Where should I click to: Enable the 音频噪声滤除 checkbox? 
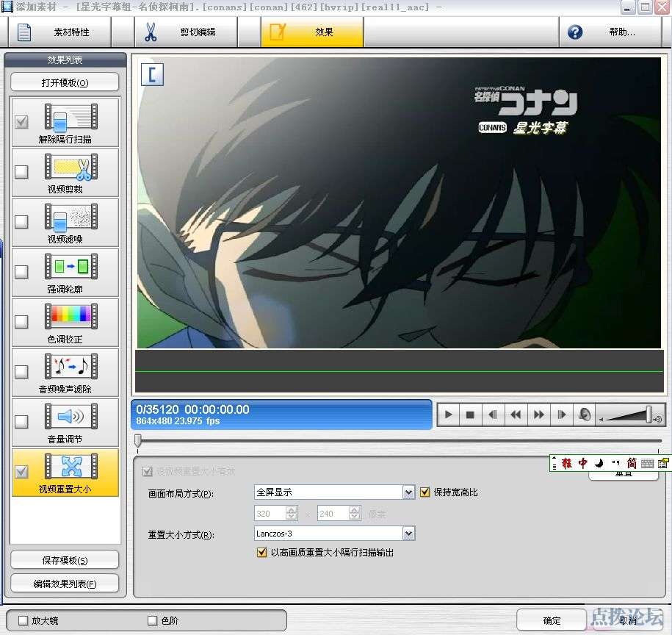point(21,371)
